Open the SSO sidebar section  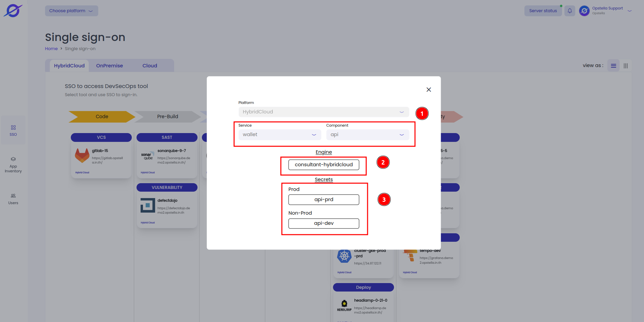point(13,130)
